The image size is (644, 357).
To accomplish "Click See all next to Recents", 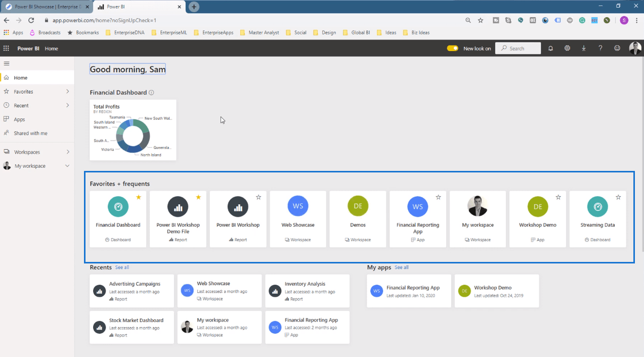I will pyautogui.click(x=122, y=267).
